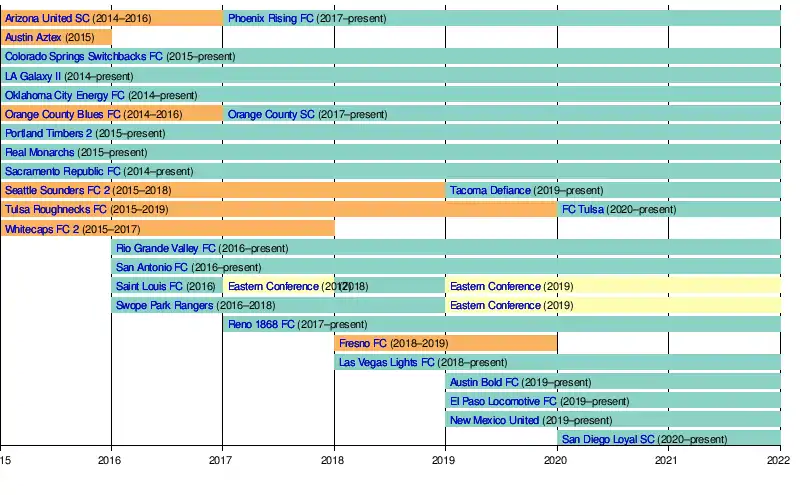800x495 pixels.
Task: Select Colorado Springs Switchbacks FC link
Action: [x=84, y=57]
